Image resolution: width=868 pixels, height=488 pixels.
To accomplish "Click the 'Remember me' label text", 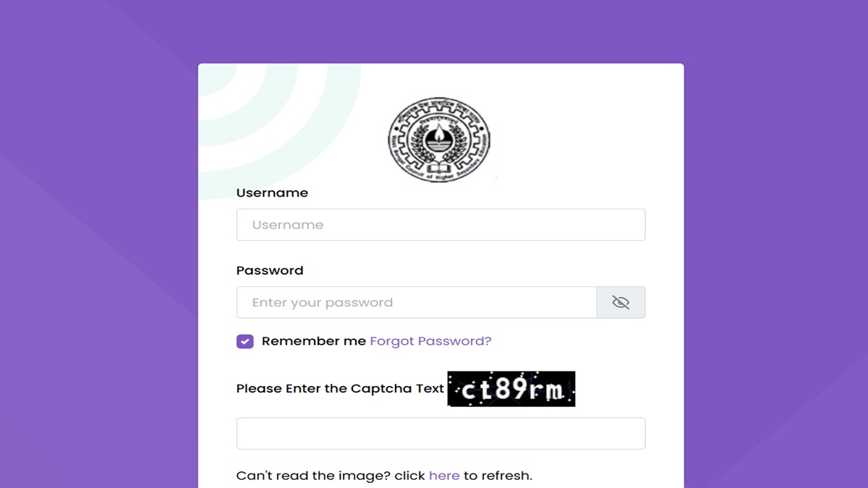I will click(x=313, y=341).
